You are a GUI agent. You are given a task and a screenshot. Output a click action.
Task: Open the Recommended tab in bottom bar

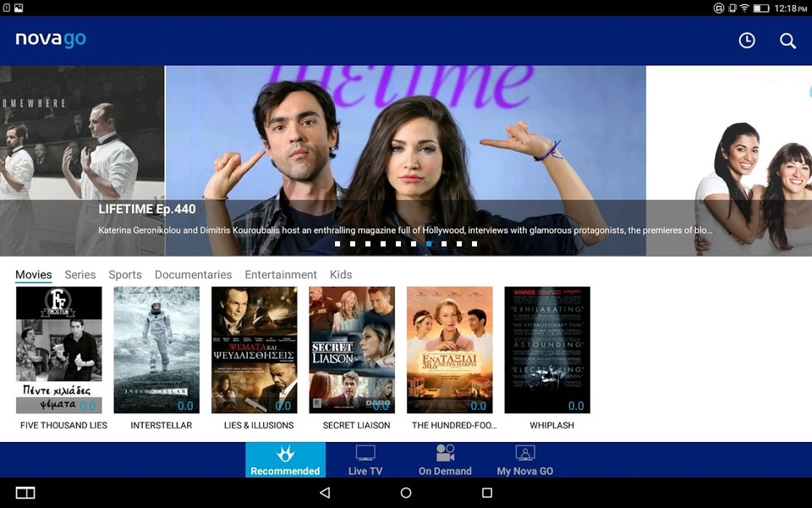[285, 460]
